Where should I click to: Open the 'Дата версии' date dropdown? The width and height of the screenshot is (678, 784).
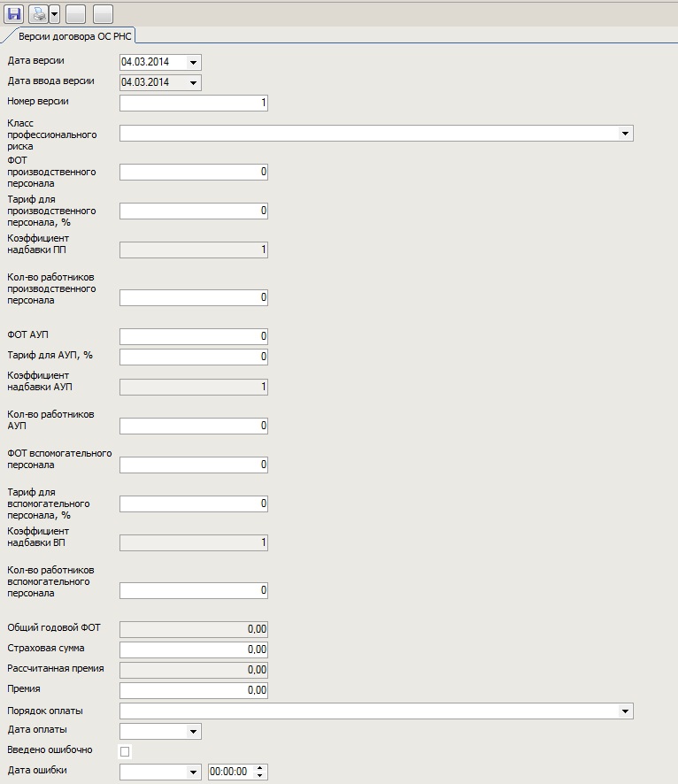click(x=194, y=63)
